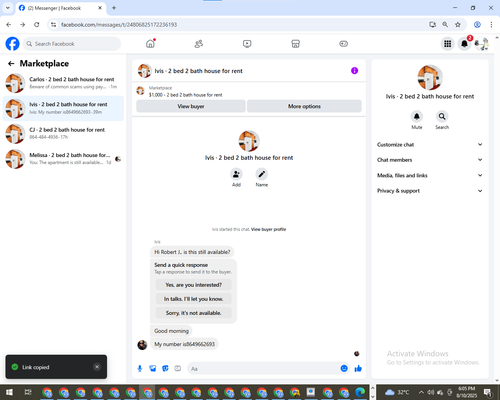
Task: Expand the Privacy & support section
Action: (430, 191)
